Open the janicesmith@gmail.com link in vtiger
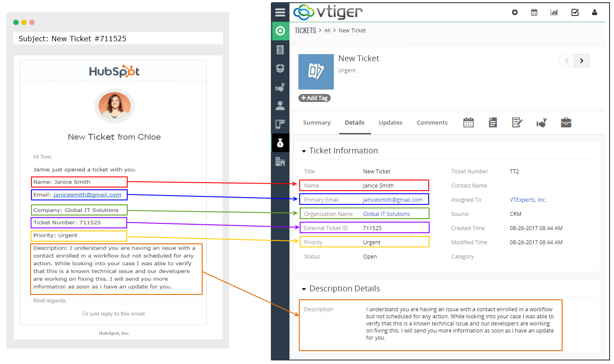Image resolution: width=614 pixels, height=364 pixels. pyautogui.click(x=393, y=200)
